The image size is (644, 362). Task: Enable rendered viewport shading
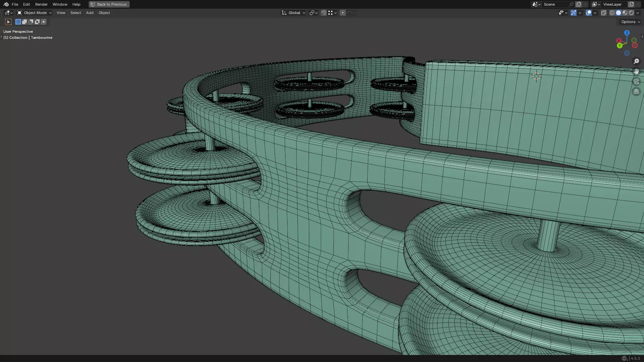(631, 13)
